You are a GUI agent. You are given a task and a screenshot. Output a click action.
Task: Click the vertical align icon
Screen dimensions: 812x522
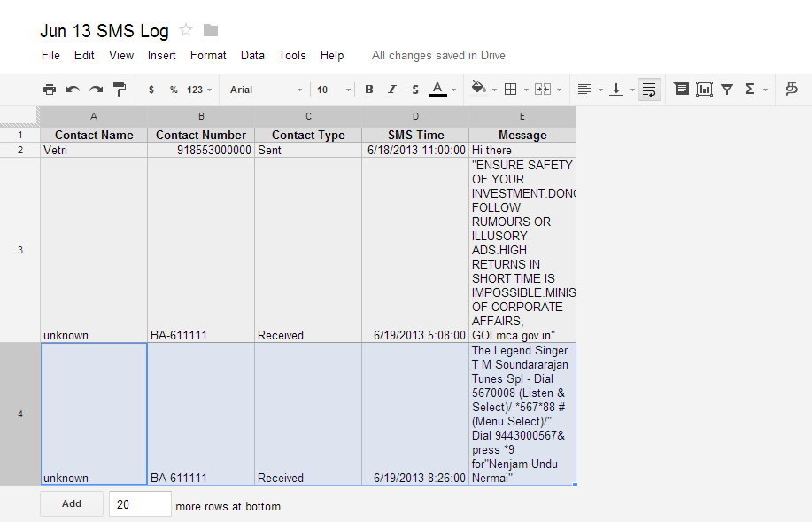click(616, 90)
